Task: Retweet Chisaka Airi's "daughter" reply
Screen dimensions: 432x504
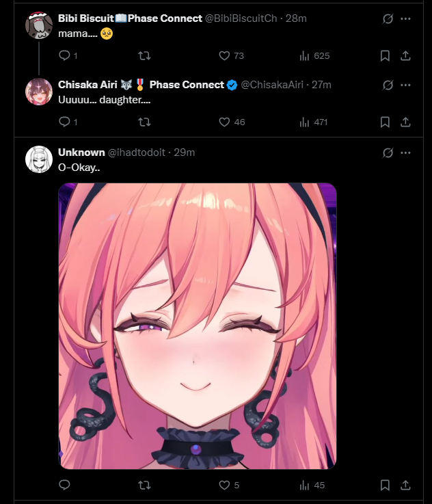Action: click(x=144, y=122)
